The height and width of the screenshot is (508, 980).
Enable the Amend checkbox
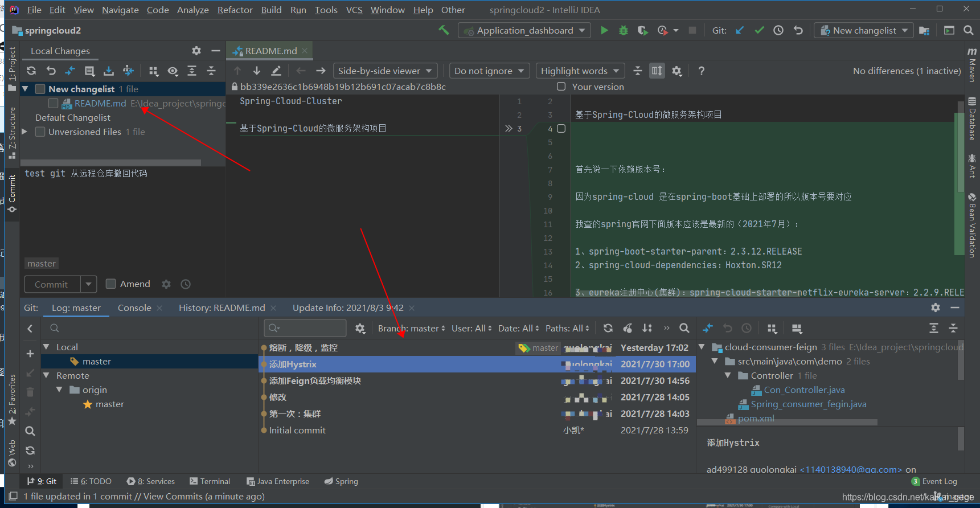(111, 284)
